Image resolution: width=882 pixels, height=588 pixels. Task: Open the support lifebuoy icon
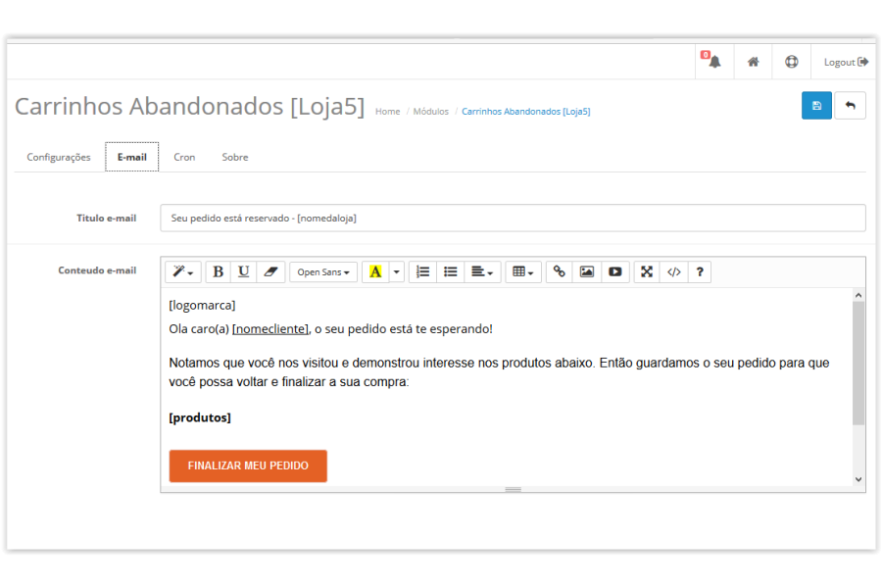click(x=792, y=62)
